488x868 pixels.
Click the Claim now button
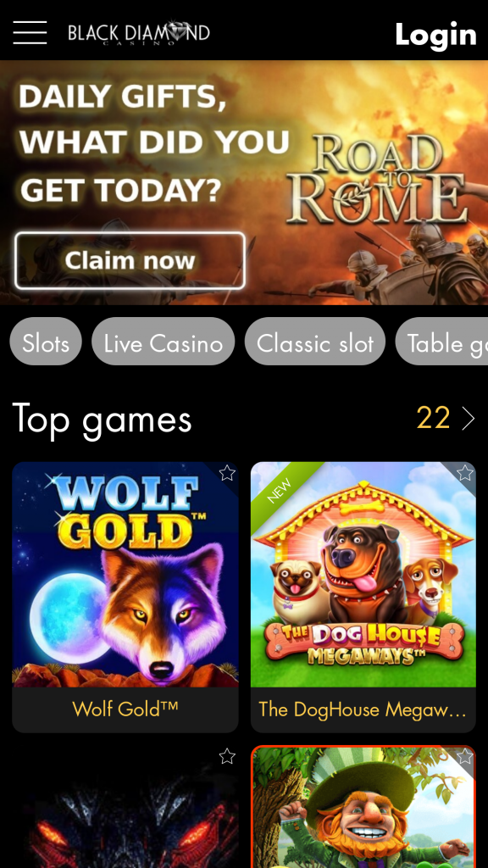coord(130,261)
